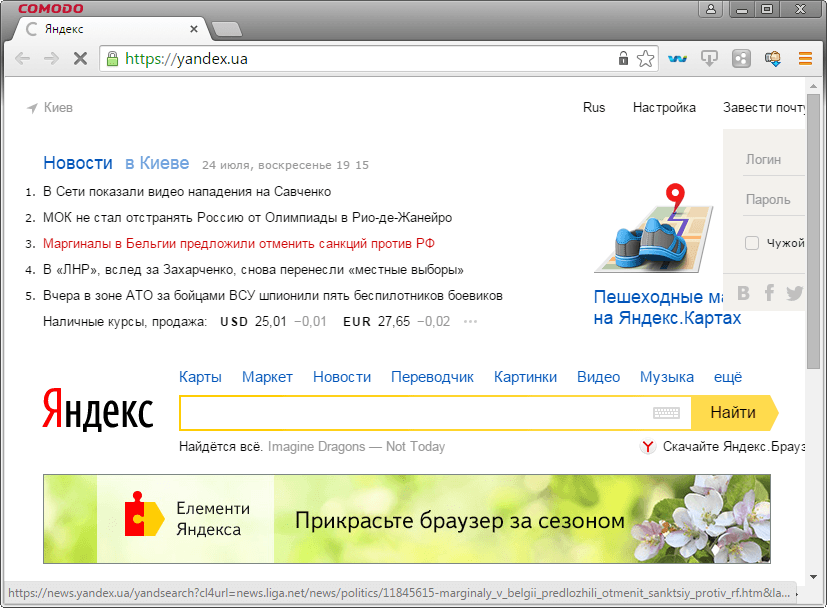Screen dimensions: 827x608
Task: Click the Скачайте Яндекс.Браузер link
Action: point(734,447)
